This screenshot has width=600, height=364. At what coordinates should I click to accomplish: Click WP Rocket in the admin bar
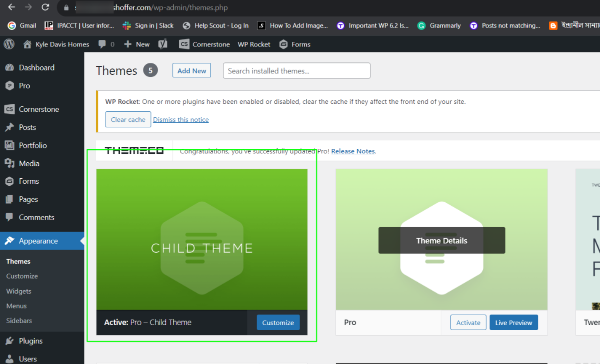tap(254, 44)
